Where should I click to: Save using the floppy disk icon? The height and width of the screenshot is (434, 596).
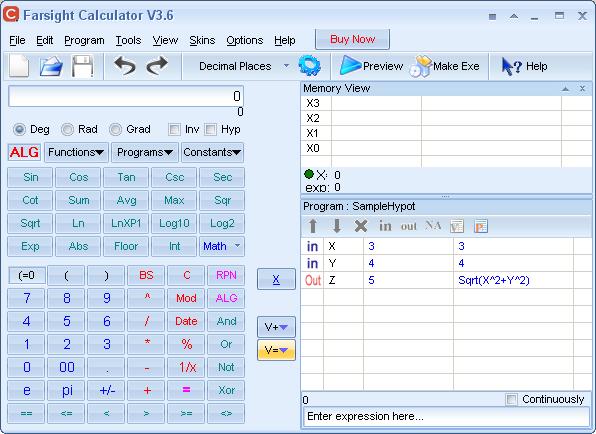click(x=83, y=66)
